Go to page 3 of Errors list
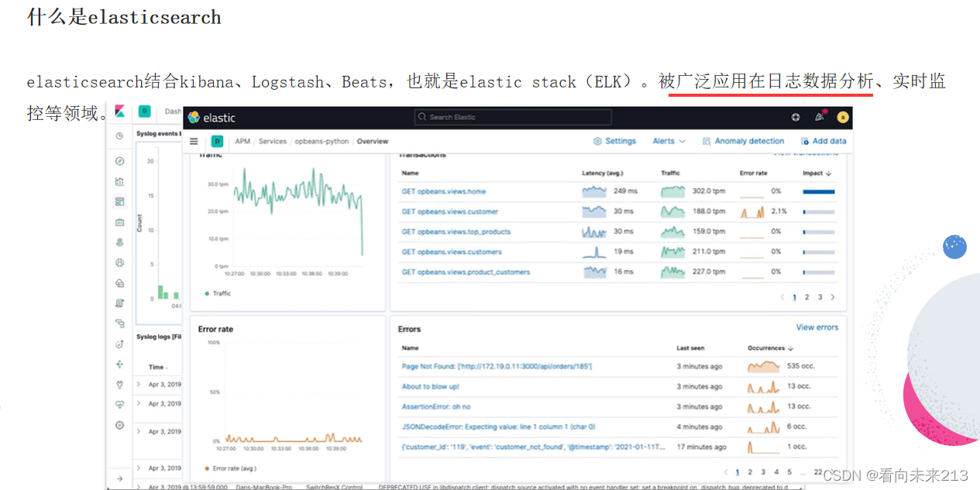 click(x=763, y=471)
